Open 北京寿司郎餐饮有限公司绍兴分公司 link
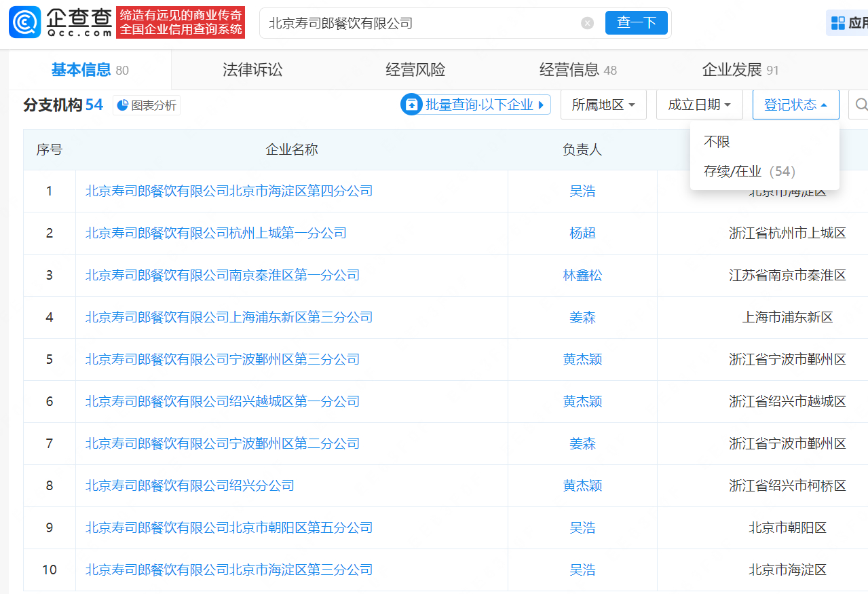This screenshot has width=868, height=594. (x=190, y=485)
